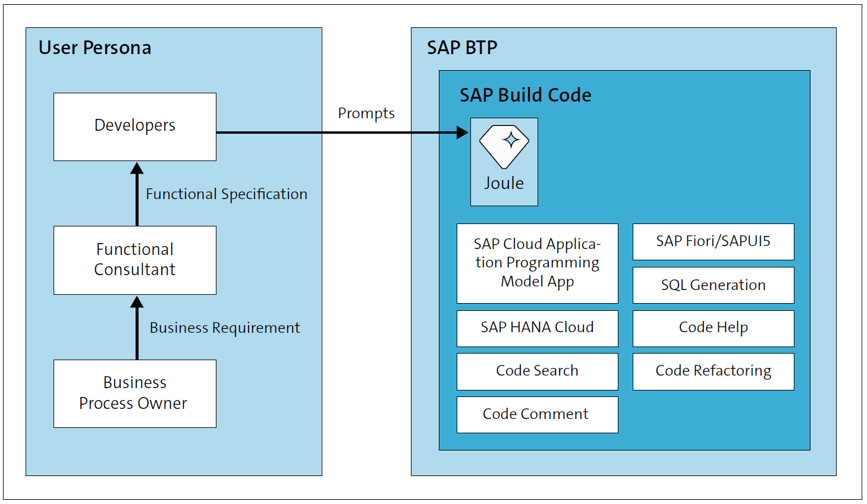Select the Business Process Owner box
The height and width of the screenshot is (504, 867).
(134, 393)
